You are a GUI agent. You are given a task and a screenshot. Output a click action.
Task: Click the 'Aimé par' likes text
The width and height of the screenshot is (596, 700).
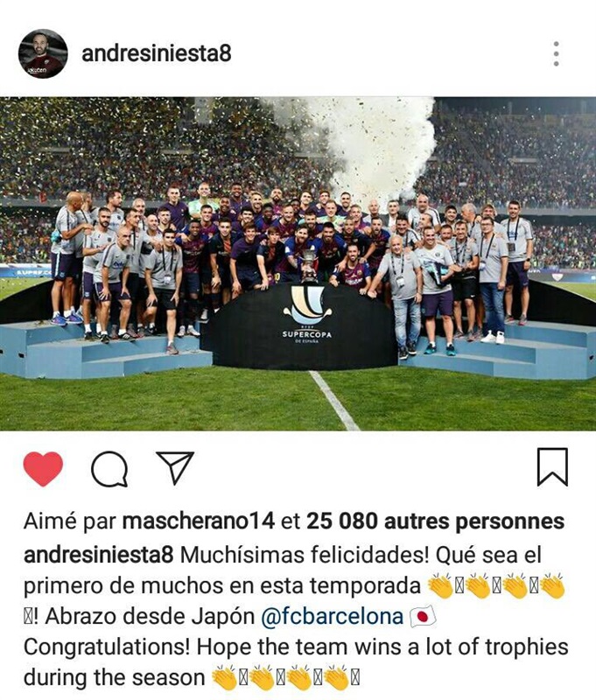(x=70, y=521)
